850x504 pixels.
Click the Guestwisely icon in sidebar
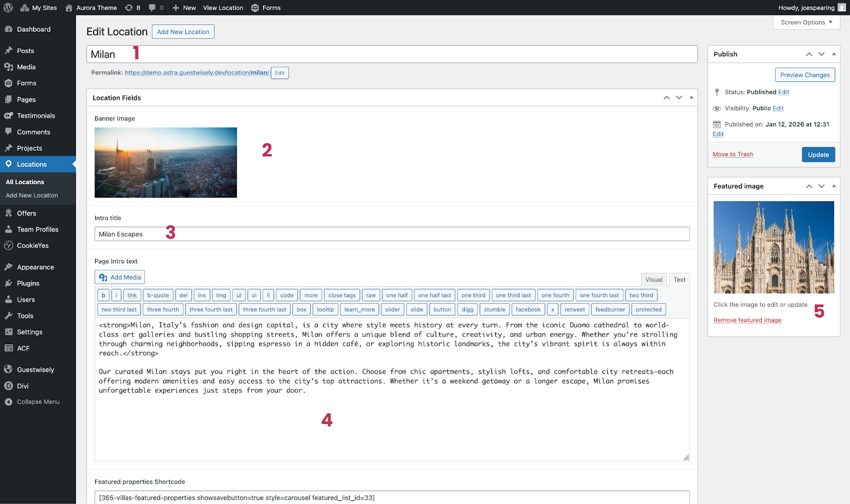click(8, 370)
